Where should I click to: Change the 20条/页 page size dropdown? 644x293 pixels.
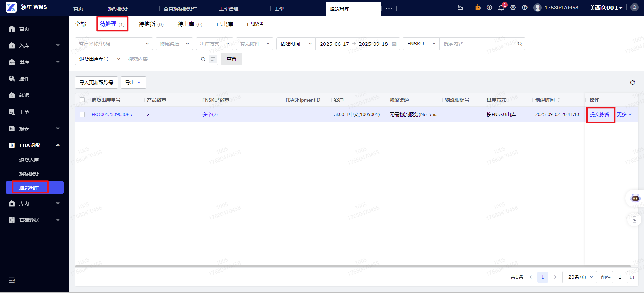(x=580, y=277)
